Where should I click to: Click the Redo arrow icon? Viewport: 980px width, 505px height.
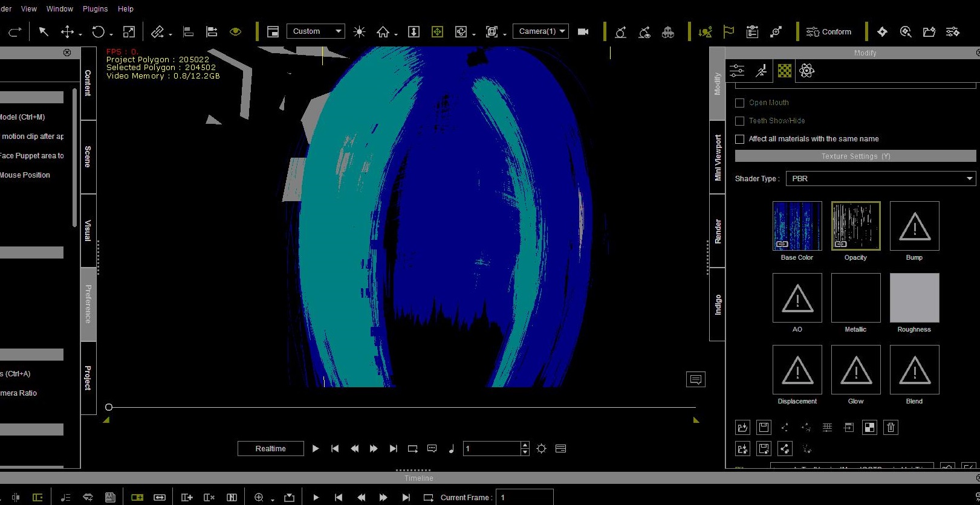pyautogui.click(x=15, y=31)
